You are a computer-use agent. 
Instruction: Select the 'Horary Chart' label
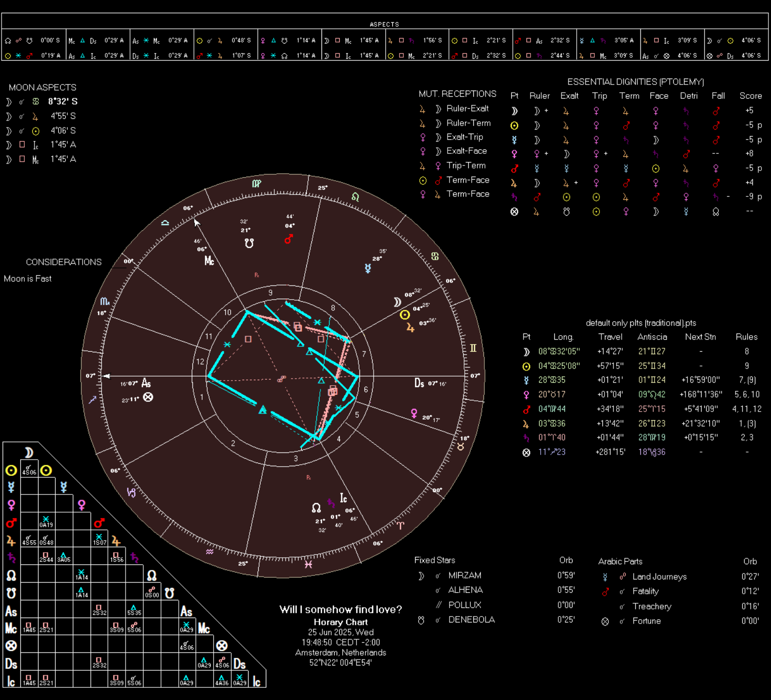point(341,622)
